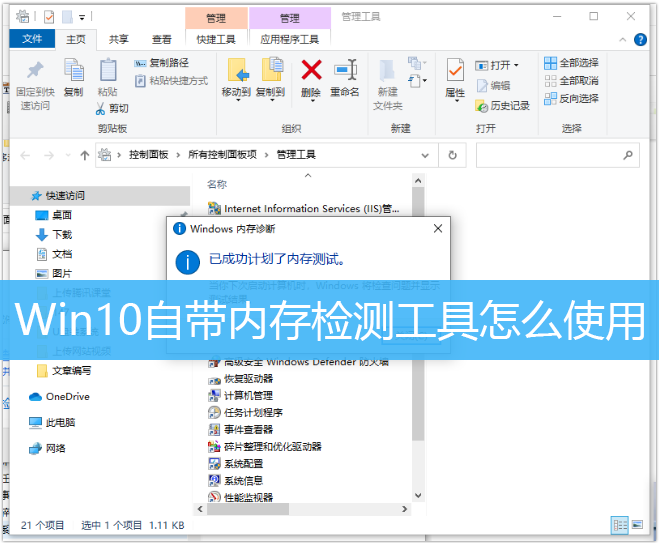Open the Share (共享) ribbon tab
The image size is (659, 543).
(x=118, y=39)
